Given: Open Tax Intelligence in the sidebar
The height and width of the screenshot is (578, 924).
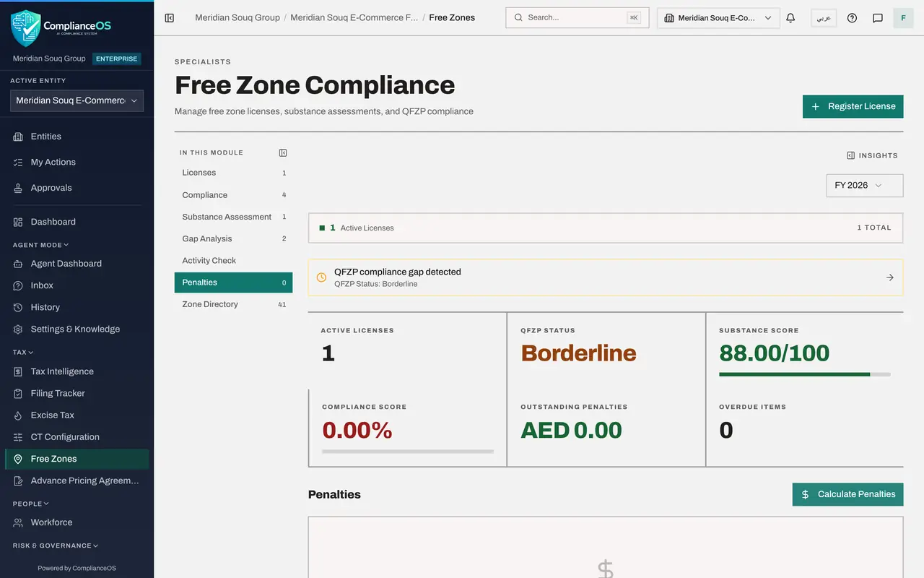Looking at the screenshot, I should (x=77, y=371).
